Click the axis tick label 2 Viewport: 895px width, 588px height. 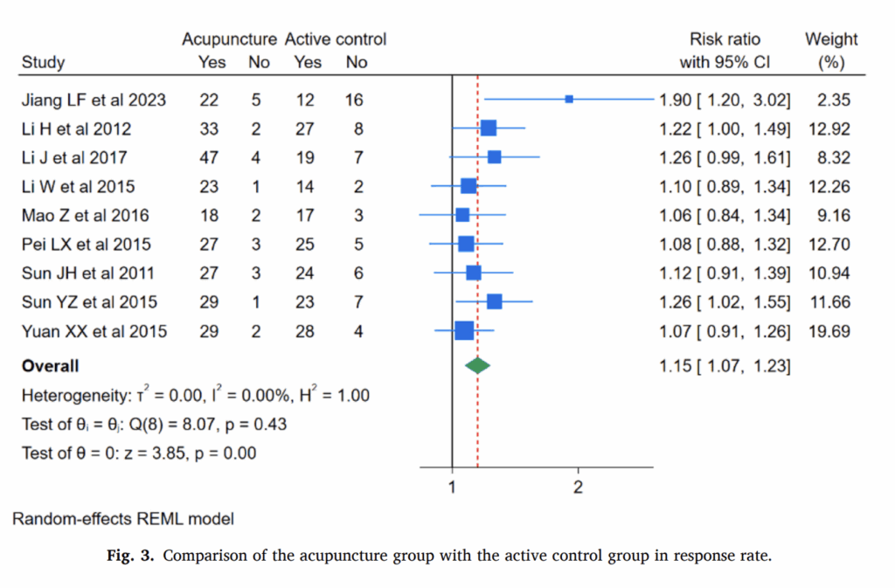click(x=578, y=488)
